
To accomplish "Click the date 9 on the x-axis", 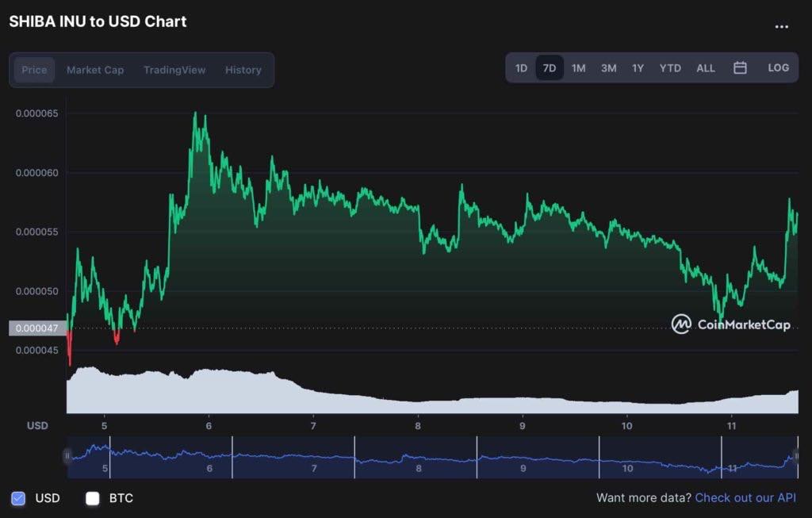I will click(x=522, y=426).
